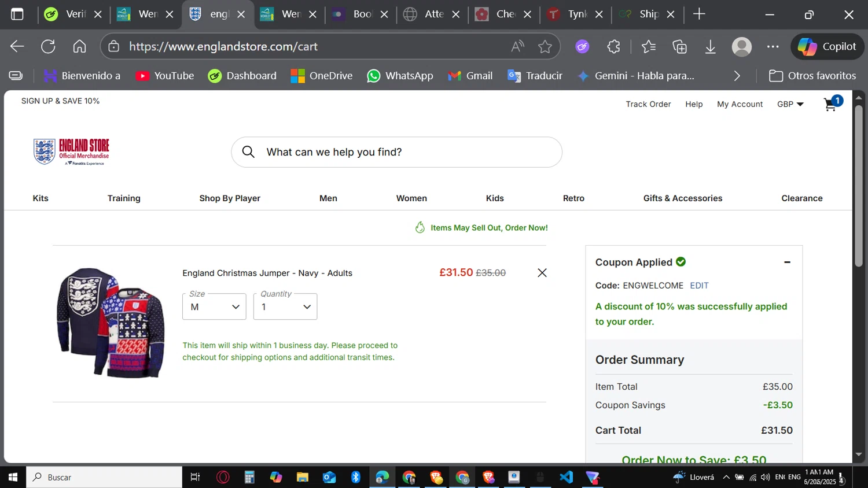Focus the What can we help you find search box
The width and height of the screenshot is (868, 488).
[x=396, y=152]
